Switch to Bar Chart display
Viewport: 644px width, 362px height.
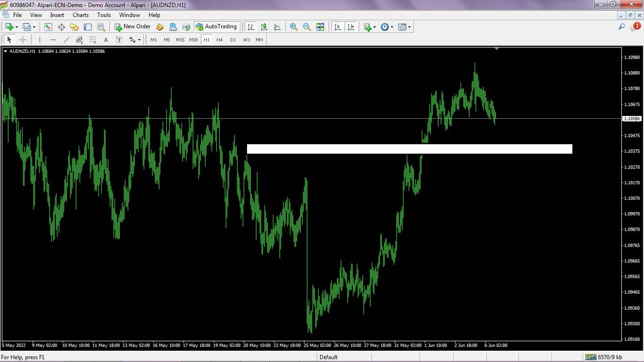[251, 27]
